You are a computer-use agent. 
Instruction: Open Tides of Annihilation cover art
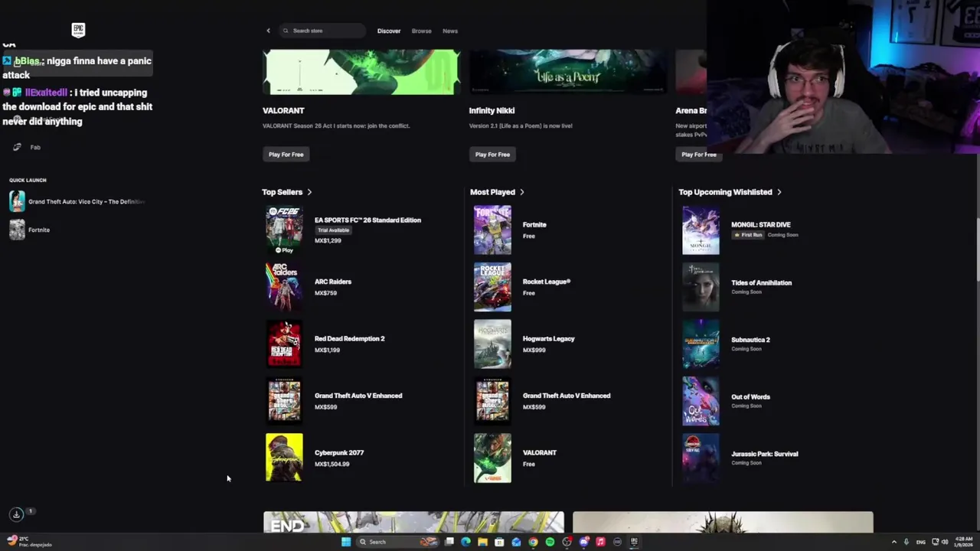point(701,287)
